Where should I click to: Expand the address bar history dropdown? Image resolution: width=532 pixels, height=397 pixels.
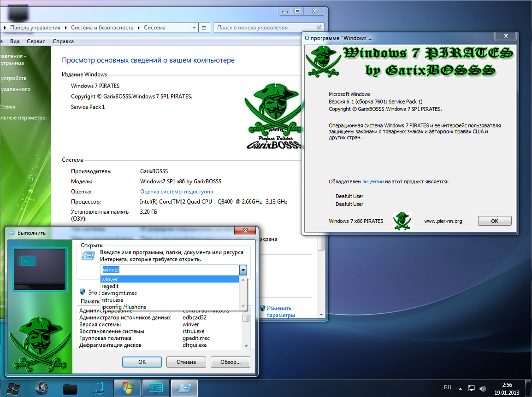click(x=194, y=28)
